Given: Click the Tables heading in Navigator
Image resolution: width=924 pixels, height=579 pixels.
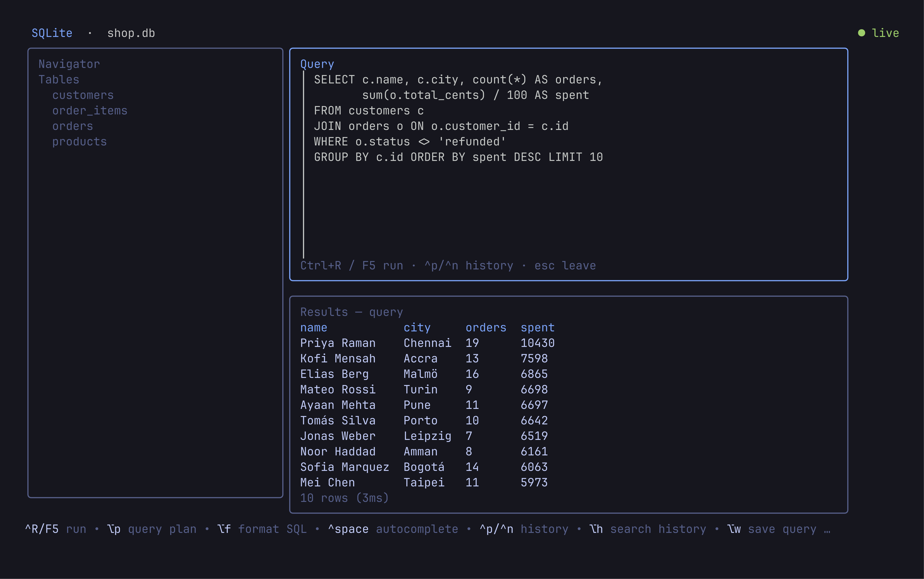Looking at the screenshot, I should click(x=59, y=80).
